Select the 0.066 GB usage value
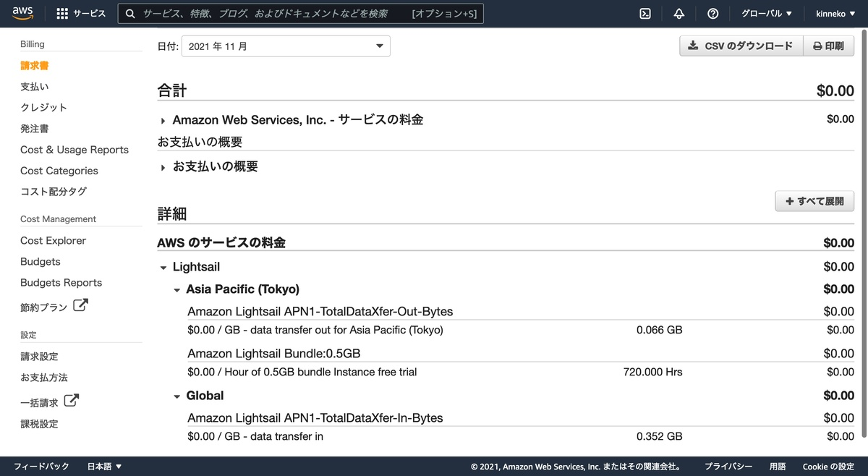Image resolution: width=868 pixels, height=476 pixels. pyautogui.click(x=659, y=330)
